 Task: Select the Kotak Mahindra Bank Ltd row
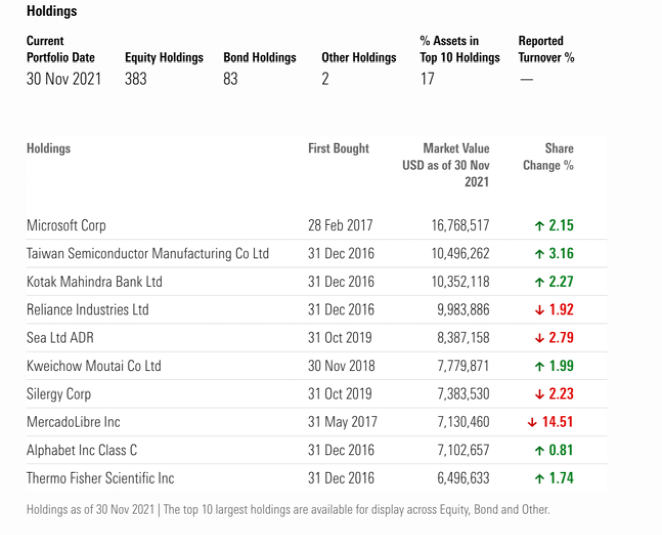coord(317,282)
